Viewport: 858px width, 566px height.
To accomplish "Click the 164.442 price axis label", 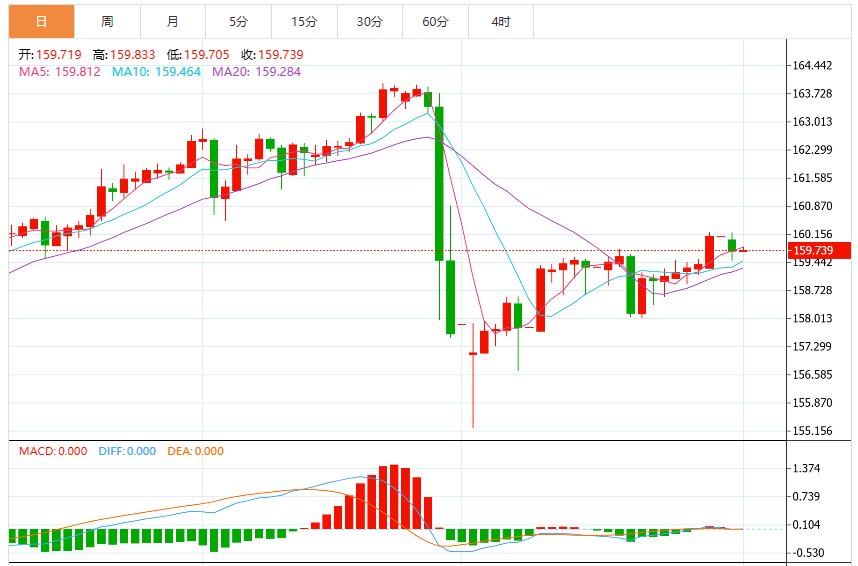I will click(x=813, y=66).
